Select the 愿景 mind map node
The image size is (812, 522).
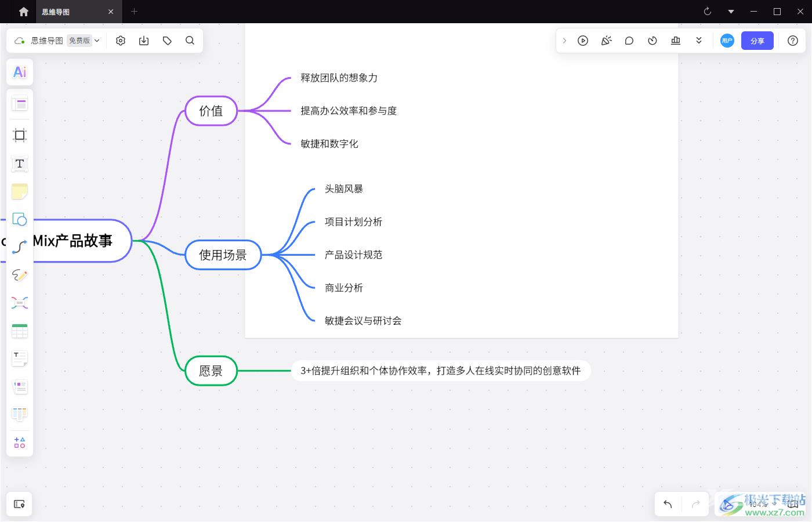tap(211, 371)
